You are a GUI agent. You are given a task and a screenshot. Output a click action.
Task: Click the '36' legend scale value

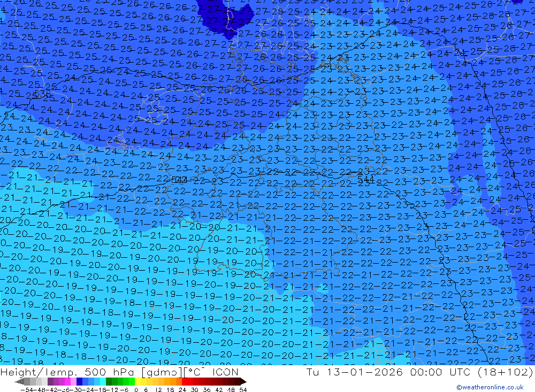[207, 390]
